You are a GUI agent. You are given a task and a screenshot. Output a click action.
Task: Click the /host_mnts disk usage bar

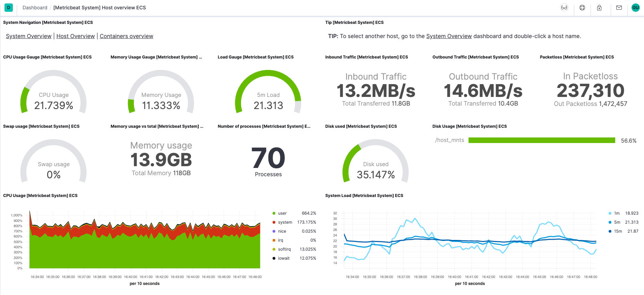(541, 140)
